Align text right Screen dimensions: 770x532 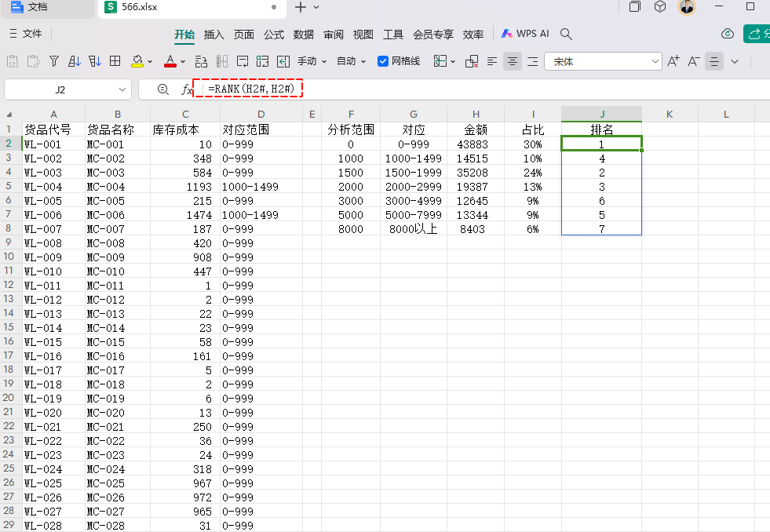point(533,61)
